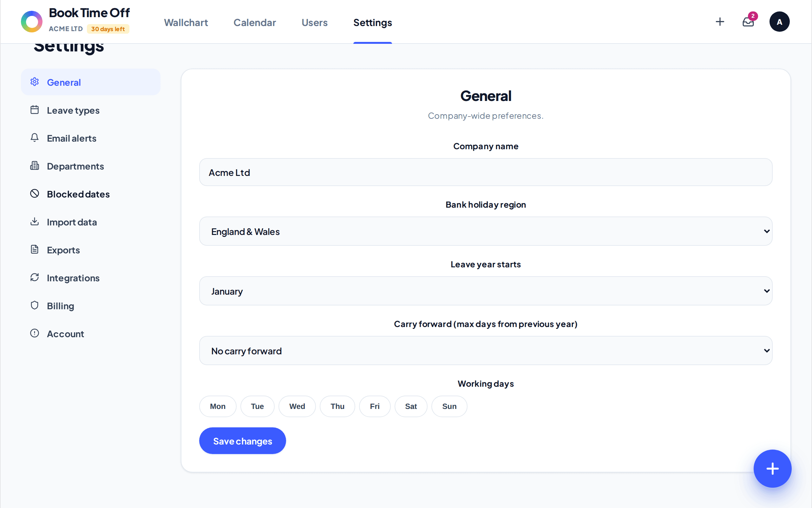Click the ACME LTD company label
The height and width of the screenshot is (508, 812).
tap(66, 29)
